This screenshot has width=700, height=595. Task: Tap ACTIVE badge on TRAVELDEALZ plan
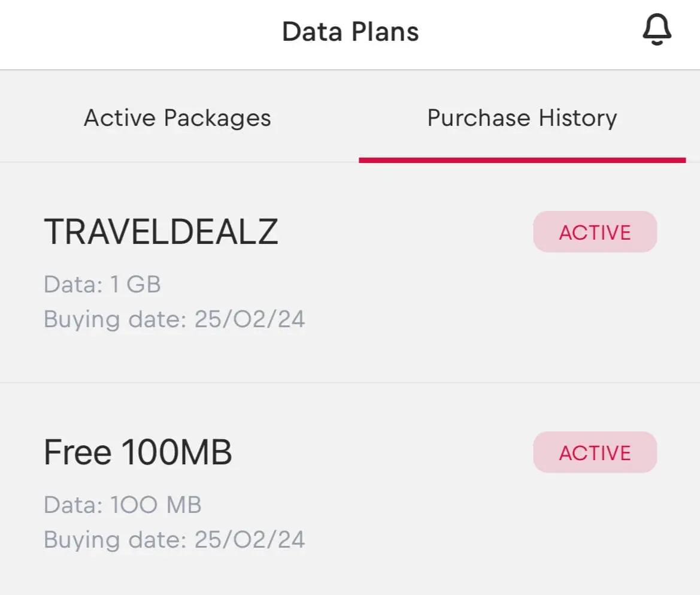pyautogui.click(x=595, y=232)
